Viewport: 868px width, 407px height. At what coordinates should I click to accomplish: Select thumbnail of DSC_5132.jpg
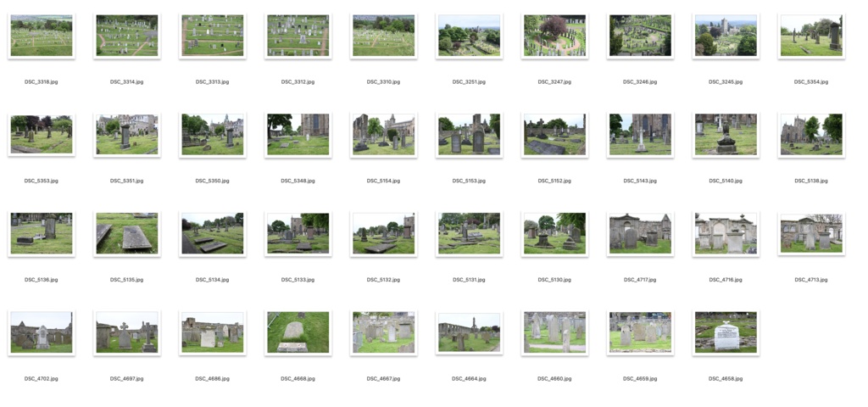(384, 234)
